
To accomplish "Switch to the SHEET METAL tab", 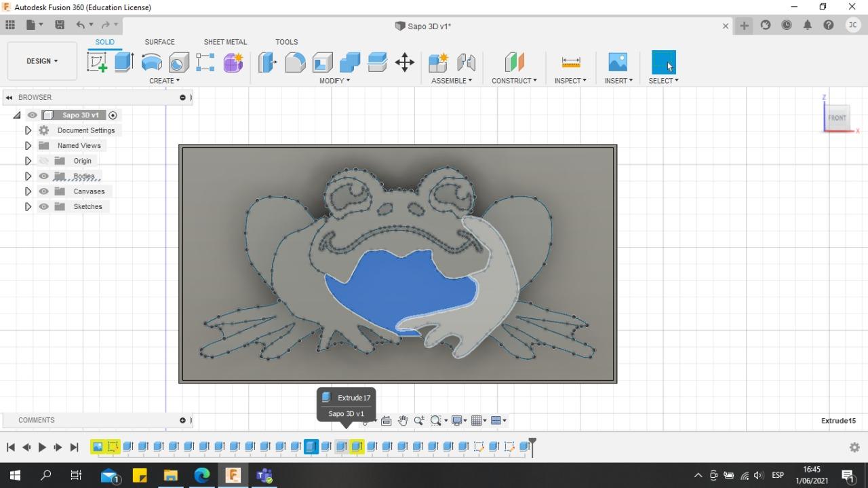I will tap(225, 42).
